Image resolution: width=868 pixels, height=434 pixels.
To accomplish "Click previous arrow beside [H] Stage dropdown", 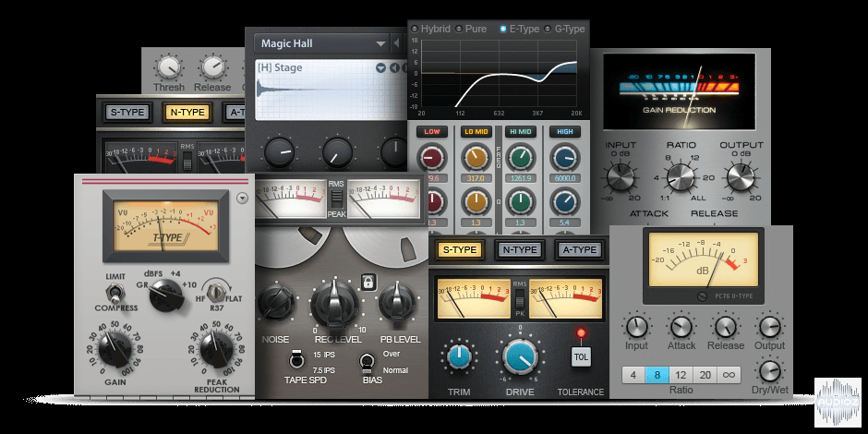I will [x=394, y=67].
